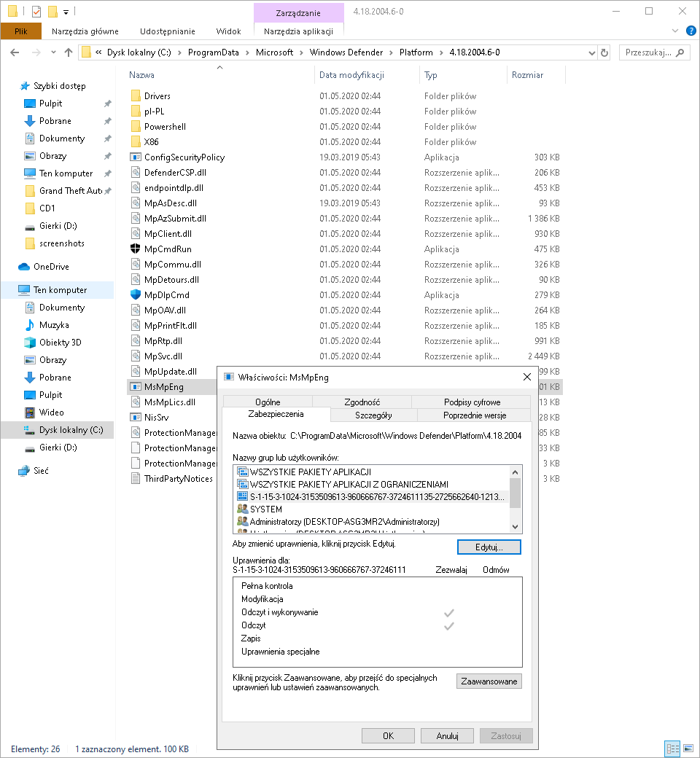700x758 pixels.
Task: Click the Przeszukaj search field
Action: coord(655,52)
